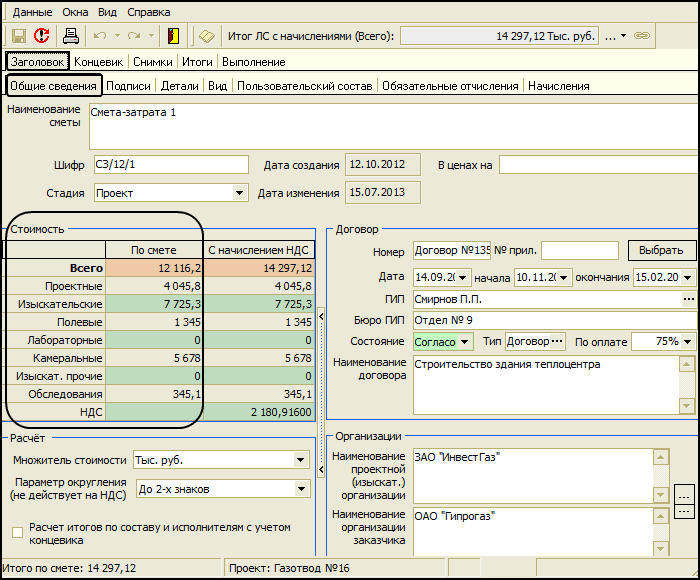Select the Вид subtab
This screenshot has width=700, height=580.
(217, 86)
